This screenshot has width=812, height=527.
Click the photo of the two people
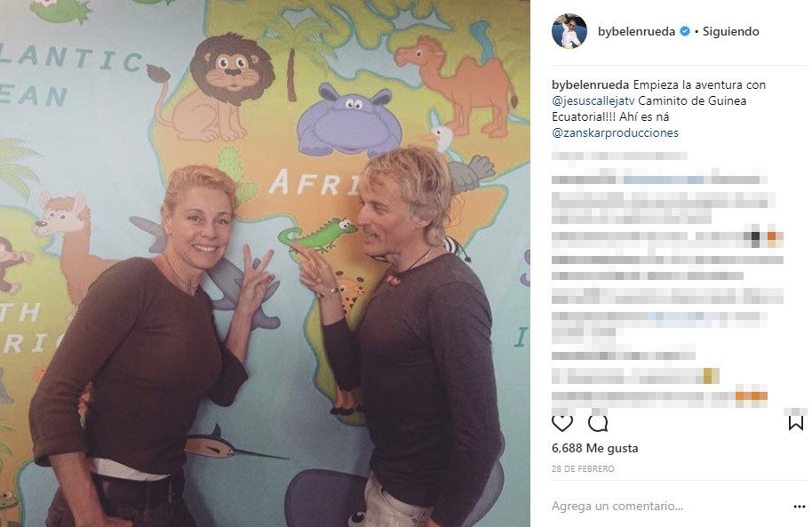[265, 263]
